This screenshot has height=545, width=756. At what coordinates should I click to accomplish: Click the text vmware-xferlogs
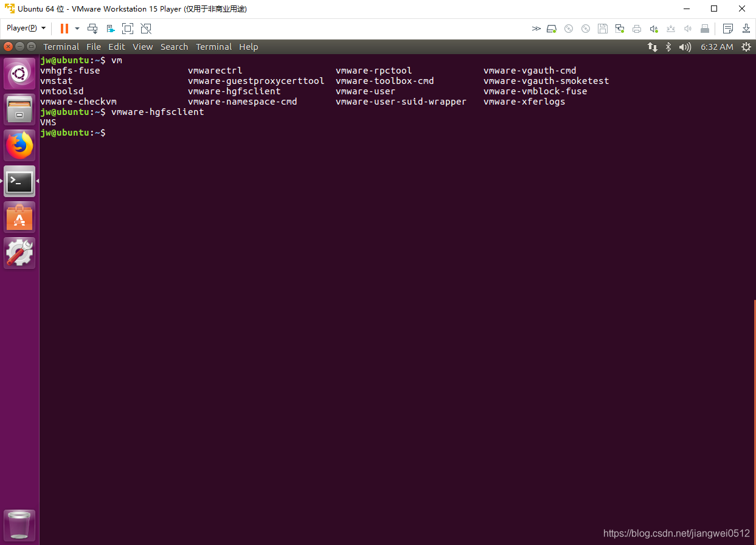coord(524,102)
